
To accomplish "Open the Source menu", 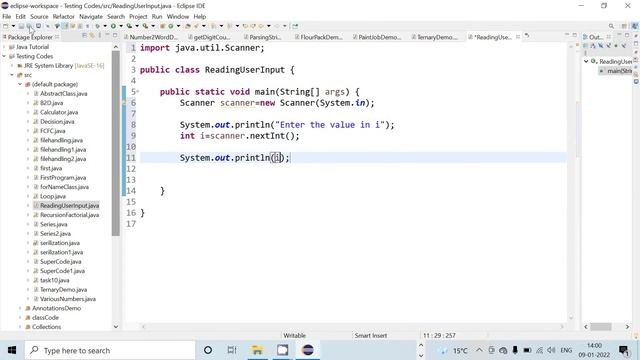I will pyautogui.click(x=39, y=16).
